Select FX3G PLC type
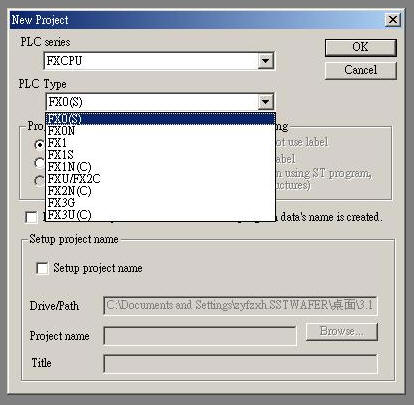The image size is (414, 405). [x=160, y=203]
